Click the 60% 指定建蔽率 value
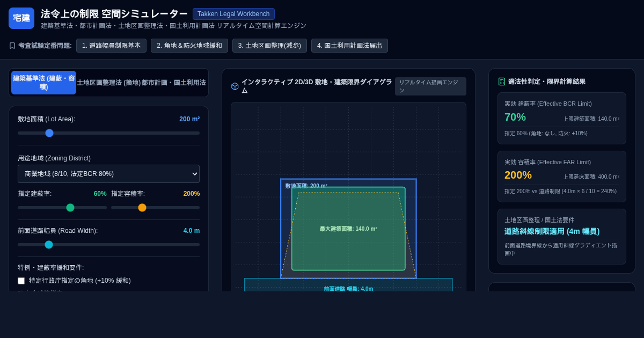The width and height of the screenshot is (644, 338). click(x=100, y=194)
